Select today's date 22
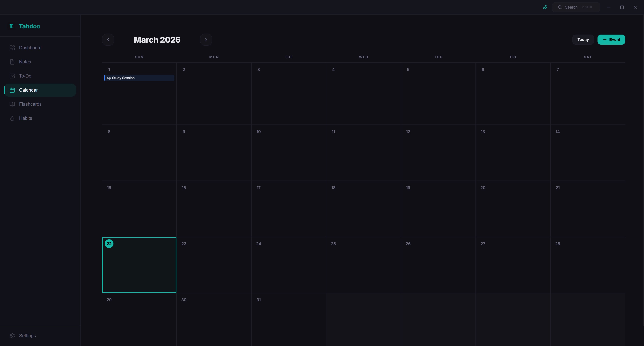 coord(139,264)
